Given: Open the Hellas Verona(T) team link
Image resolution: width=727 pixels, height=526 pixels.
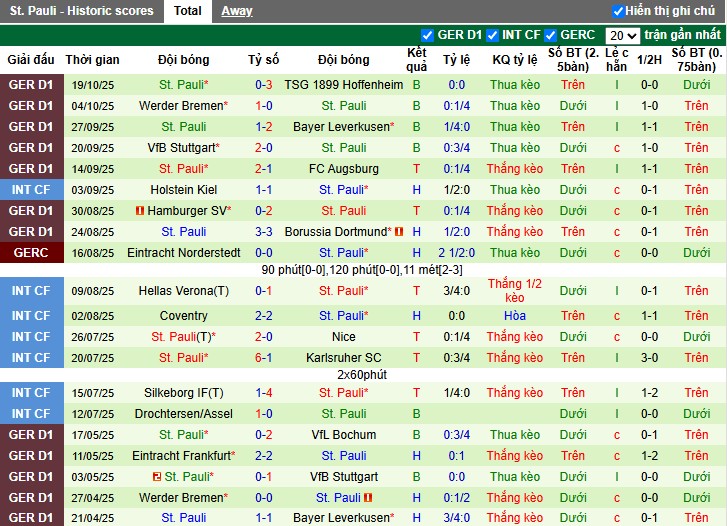Looking at the screenshot, I should coord(184,291).
